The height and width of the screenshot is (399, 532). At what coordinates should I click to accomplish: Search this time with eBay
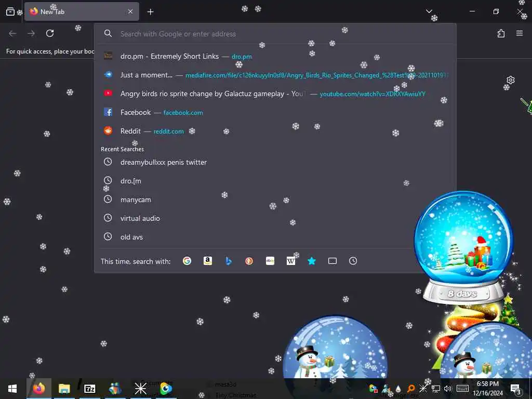[x=270, y=261]
